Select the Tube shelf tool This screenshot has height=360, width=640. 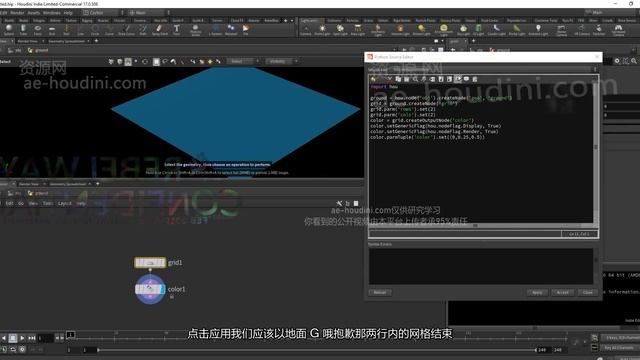point(23,30)
